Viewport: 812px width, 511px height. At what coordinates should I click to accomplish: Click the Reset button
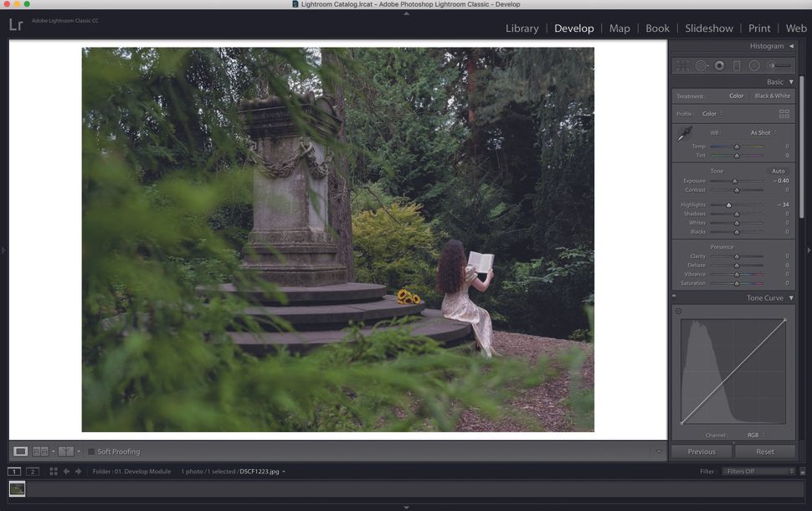tap(765, 451)
